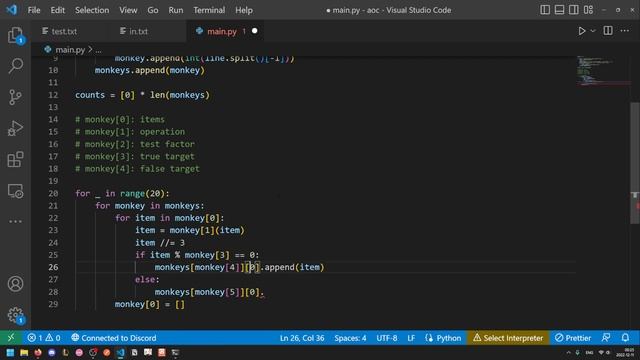Screen dimensions: 640x360
Task: Change end of line sequence via LF
Action: point(411,338)
